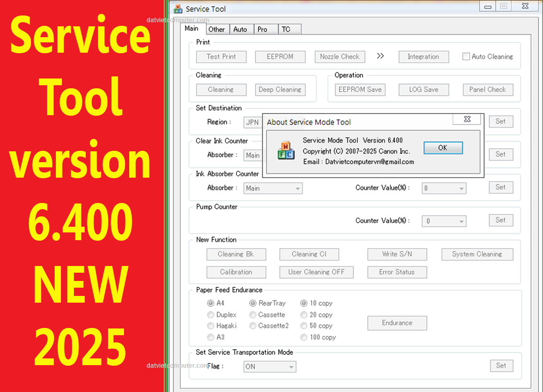Select the A3 paper size option
543x392 pixels.
click(211, 337)
